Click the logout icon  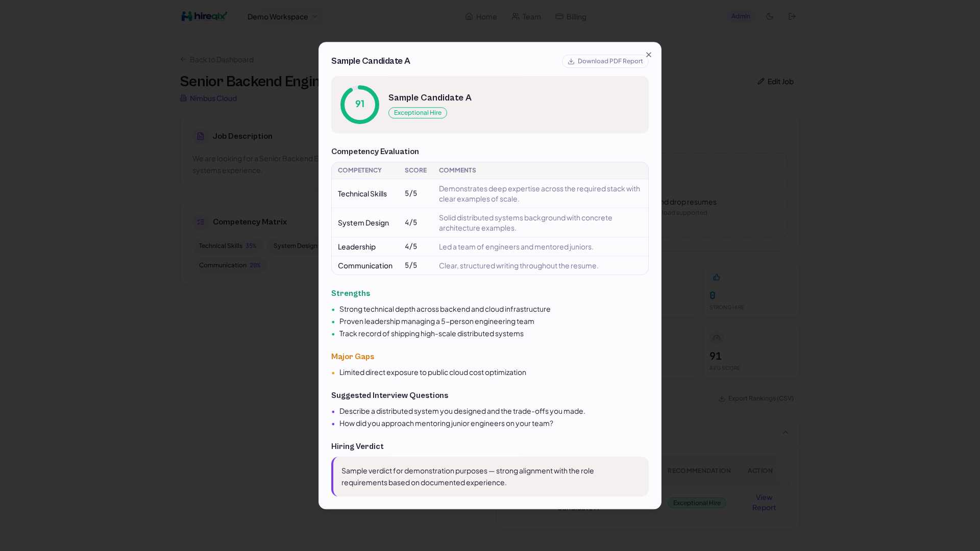pos(792,16)
